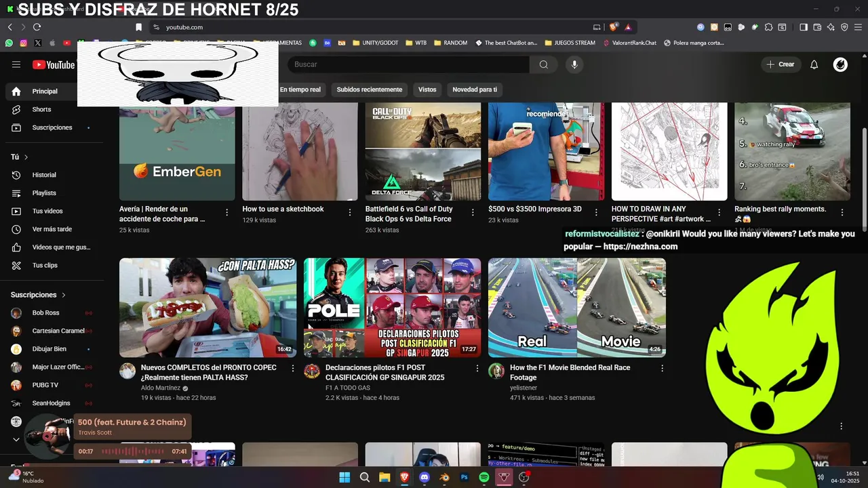Bookmark this page icon in address bar
Screen dimensions: 868x488
point(138,27)
